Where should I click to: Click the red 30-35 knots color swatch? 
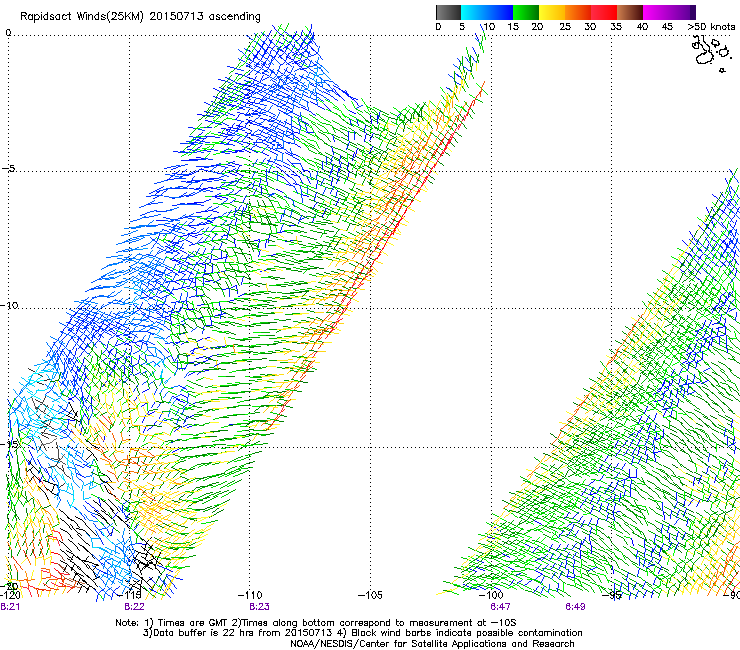(x=604, y=12)
